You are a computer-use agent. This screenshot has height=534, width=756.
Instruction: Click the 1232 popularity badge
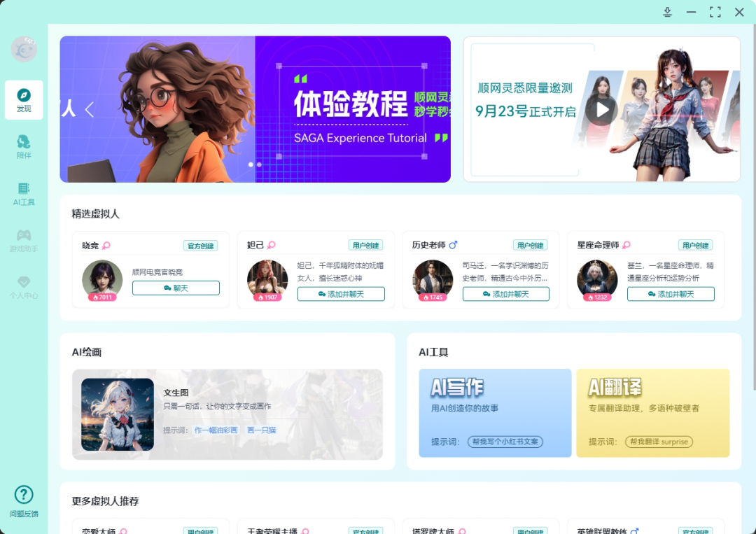(x=597, y=297)
